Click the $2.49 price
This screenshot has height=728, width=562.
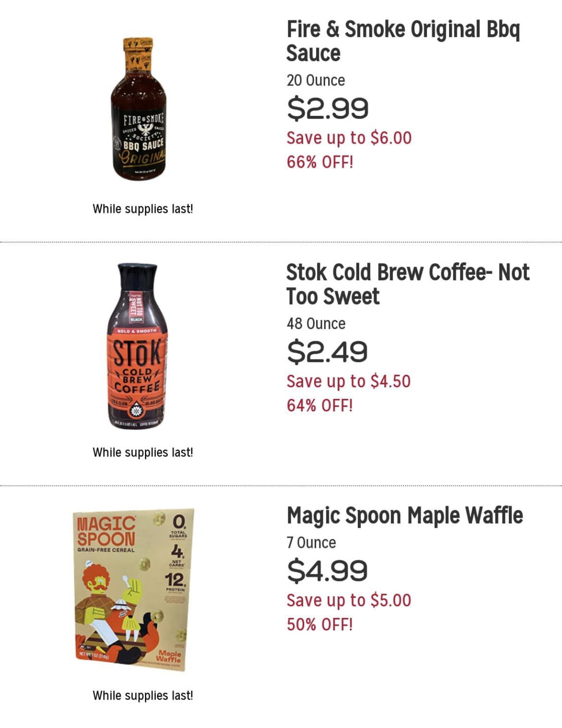tap(327, 352)
